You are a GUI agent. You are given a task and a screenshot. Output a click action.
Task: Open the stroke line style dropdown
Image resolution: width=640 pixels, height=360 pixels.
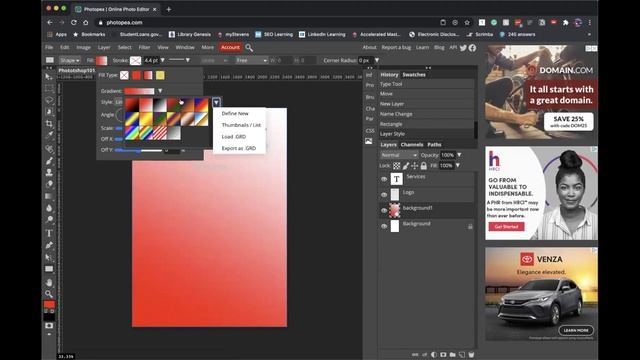[180, 60]
